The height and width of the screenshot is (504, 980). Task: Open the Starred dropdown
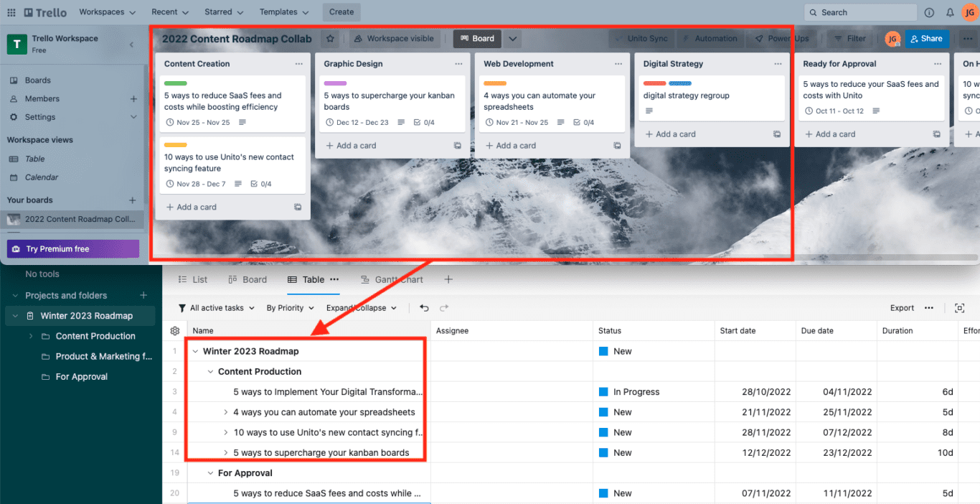[224, 12]
